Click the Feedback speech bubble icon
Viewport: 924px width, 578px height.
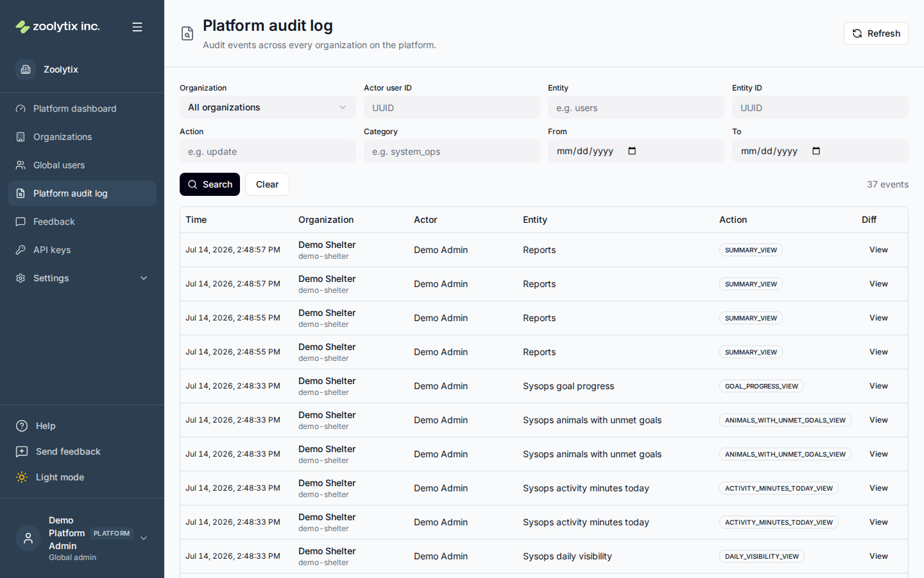pos(21,222)
